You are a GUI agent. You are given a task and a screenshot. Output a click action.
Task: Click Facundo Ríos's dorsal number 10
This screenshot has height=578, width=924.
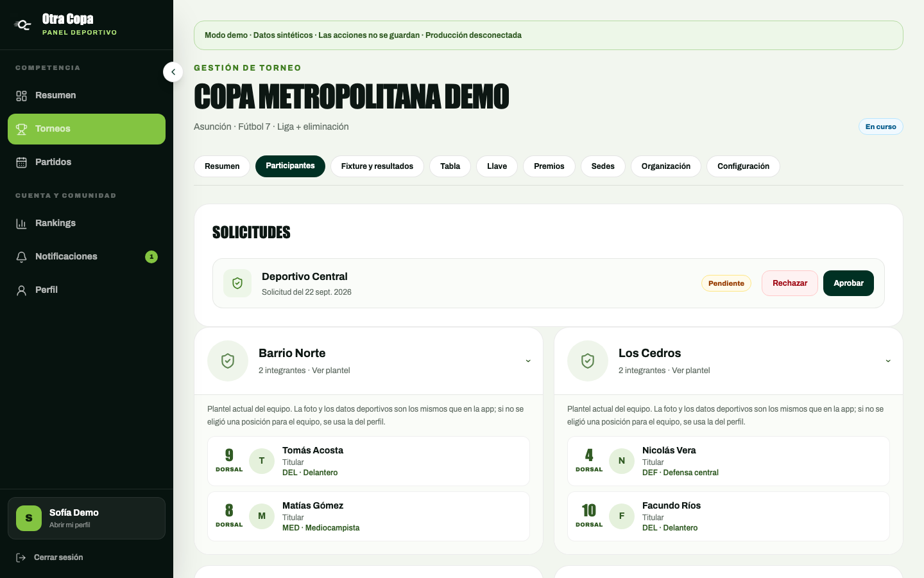pos(589,511)
